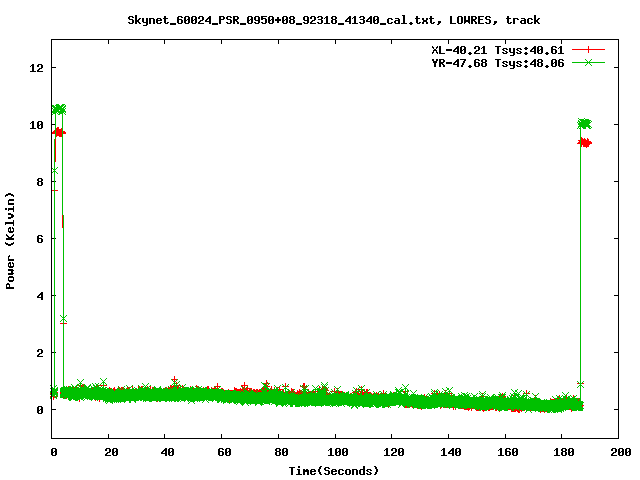Click y-axis tick label 4
Image resolution: width=640 pixels, height=480 pixels.
[40, 296]
